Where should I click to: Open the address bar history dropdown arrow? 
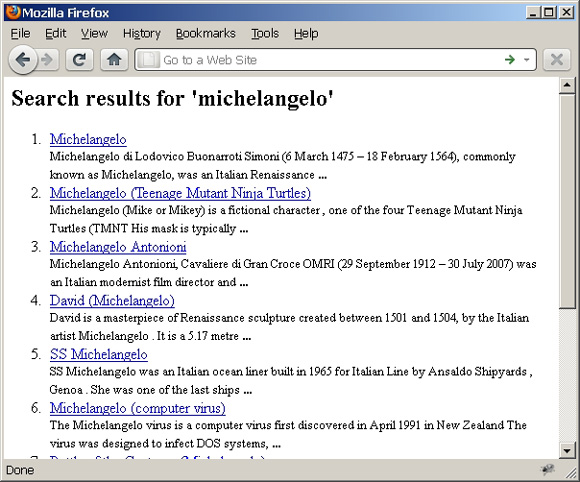(x=527, y=60)
